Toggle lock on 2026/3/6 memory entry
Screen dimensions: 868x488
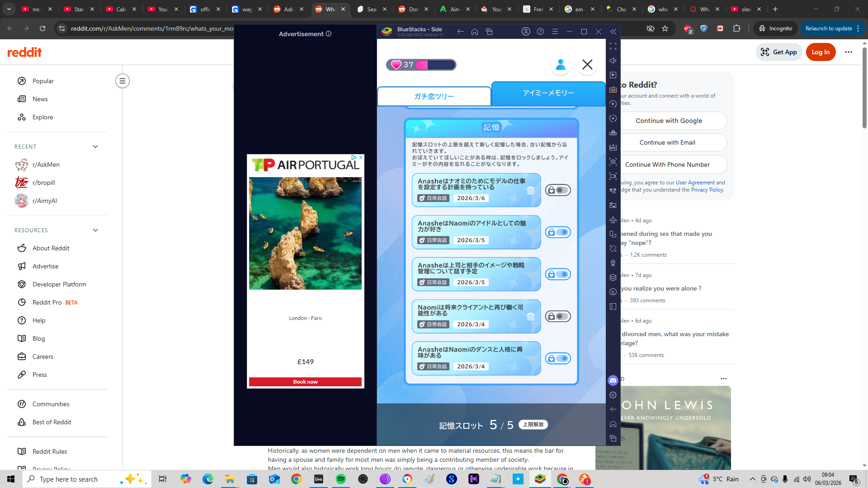click(x=558, y=190)
